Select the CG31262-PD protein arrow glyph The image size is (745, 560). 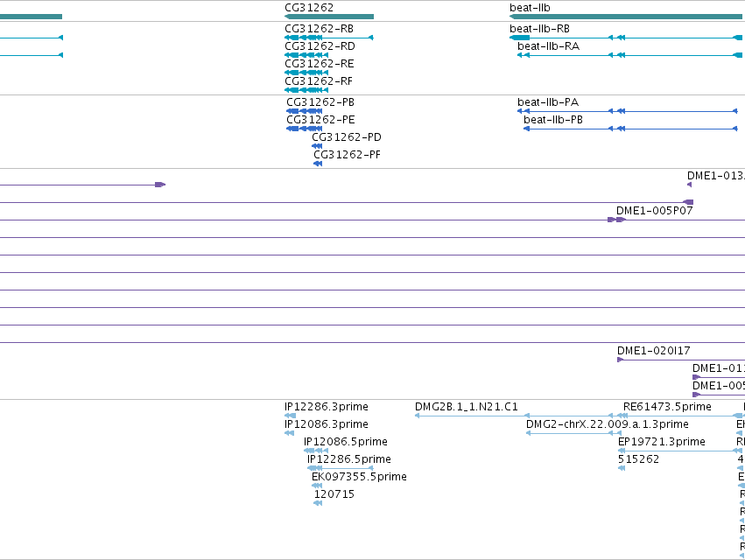[317, 146]
